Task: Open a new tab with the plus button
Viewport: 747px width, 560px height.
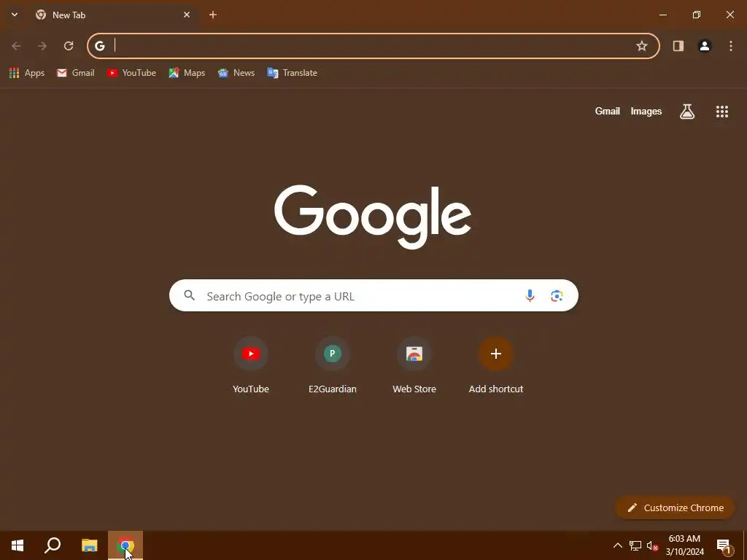Action: [213, 15]
